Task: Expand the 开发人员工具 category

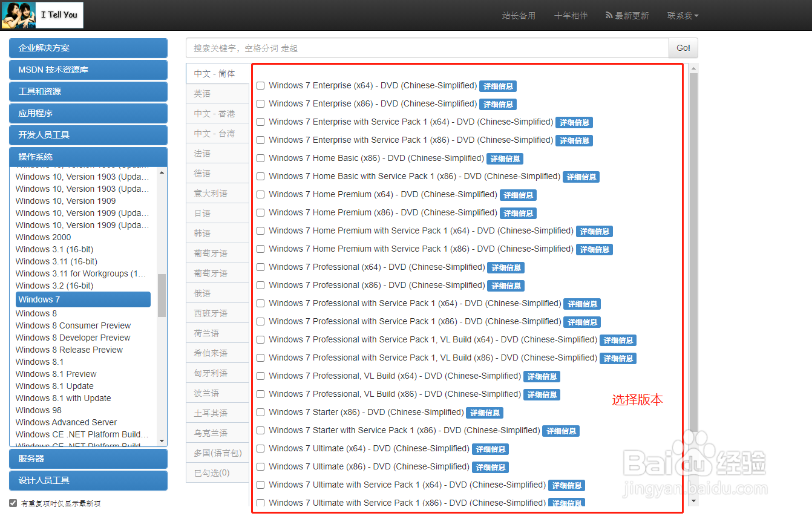Action: point(88,136)
